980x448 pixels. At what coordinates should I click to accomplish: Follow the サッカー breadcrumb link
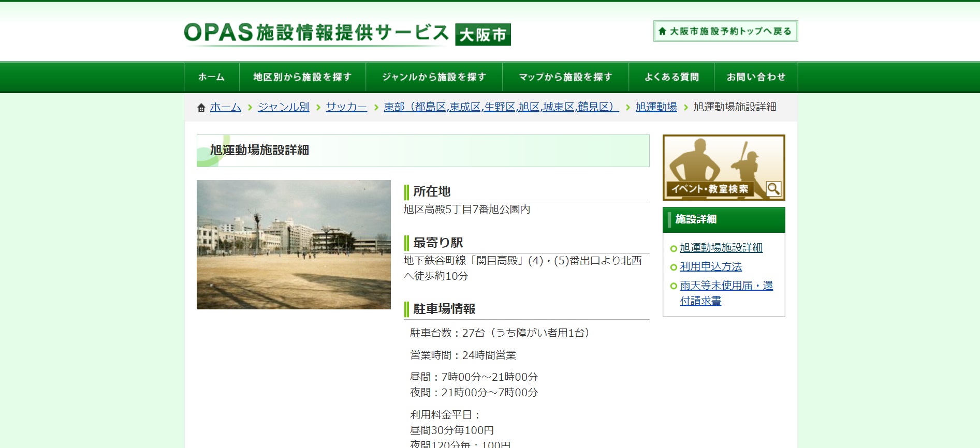click(x=346, y=107)
